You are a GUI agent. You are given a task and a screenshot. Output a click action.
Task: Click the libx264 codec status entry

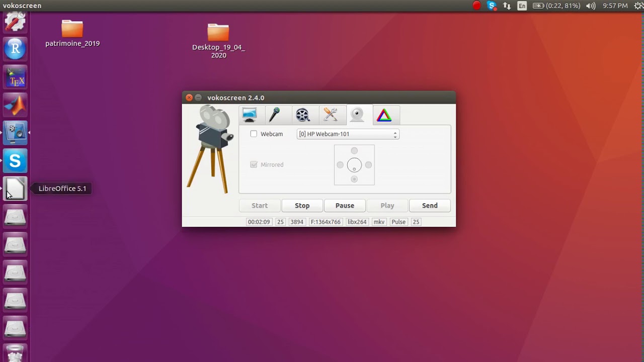click(x=357, y=222)
